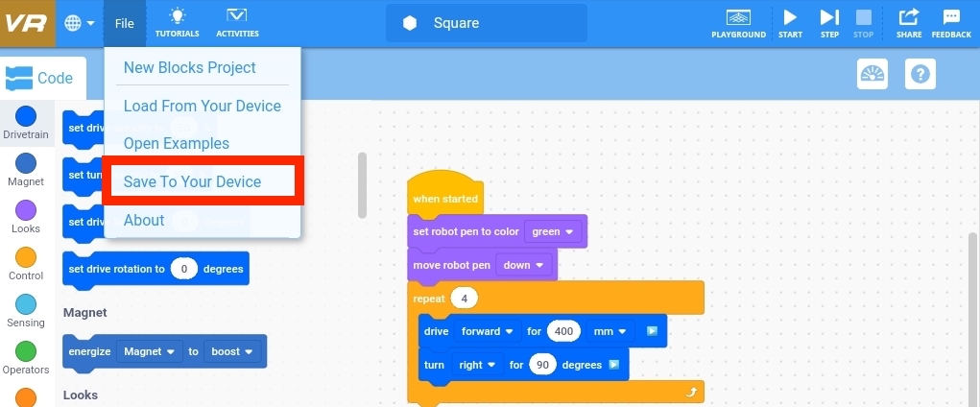This screenshot has height=407, width=980.
Task: Open the pen down dropdown
Action: (x=523, y=265)
